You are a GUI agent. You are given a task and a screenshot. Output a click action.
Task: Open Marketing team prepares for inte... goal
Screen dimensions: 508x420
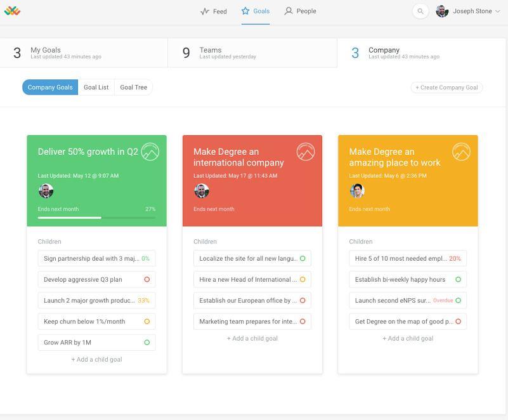click(252, 322)
